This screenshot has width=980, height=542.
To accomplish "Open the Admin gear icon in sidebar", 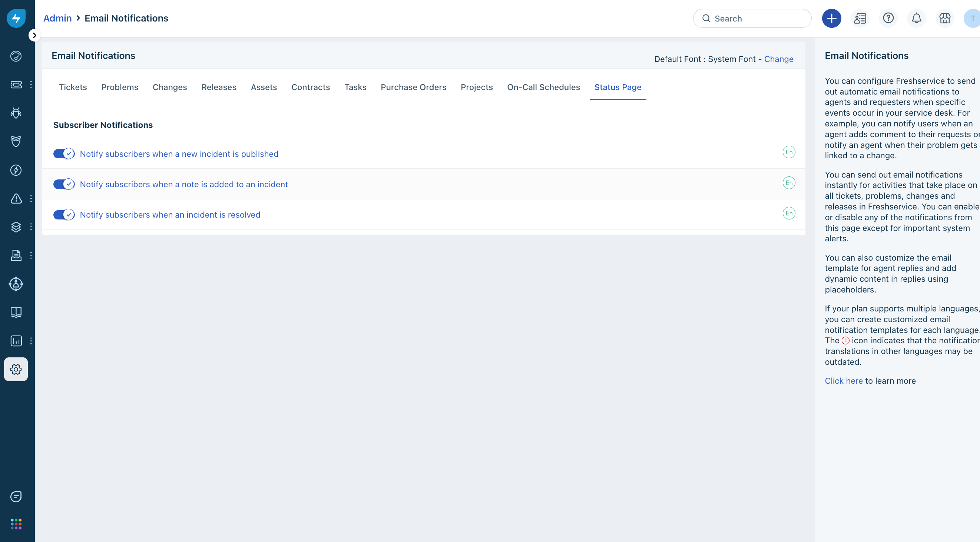I will (16, 369).
